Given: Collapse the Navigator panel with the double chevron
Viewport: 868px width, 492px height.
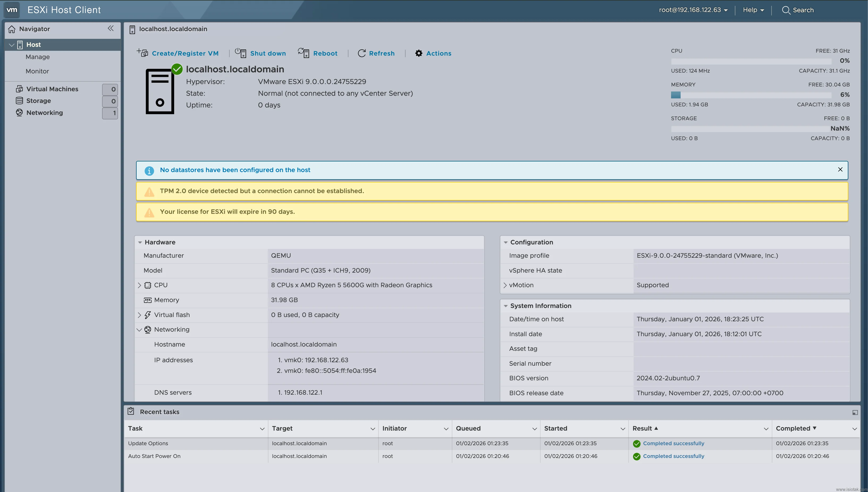Looking at the screenshot, I should point(110,28).
